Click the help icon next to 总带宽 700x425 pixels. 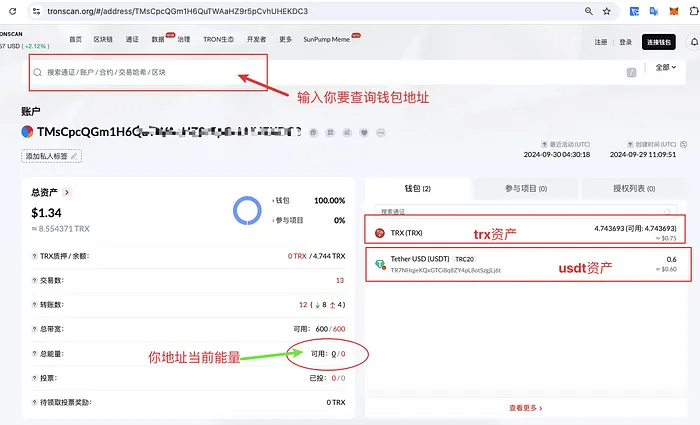[34, 329]
